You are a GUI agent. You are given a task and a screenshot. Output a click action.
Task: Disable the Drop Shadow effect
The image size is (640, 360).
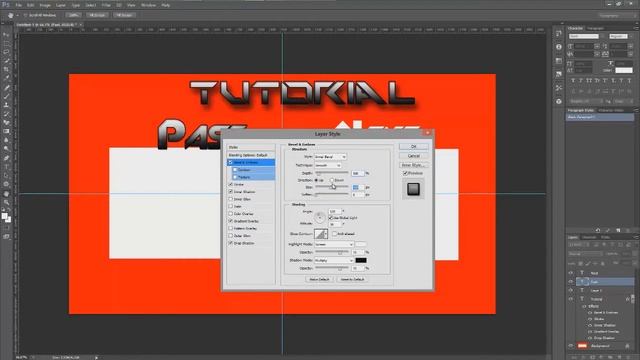click(x=231, y=243)
